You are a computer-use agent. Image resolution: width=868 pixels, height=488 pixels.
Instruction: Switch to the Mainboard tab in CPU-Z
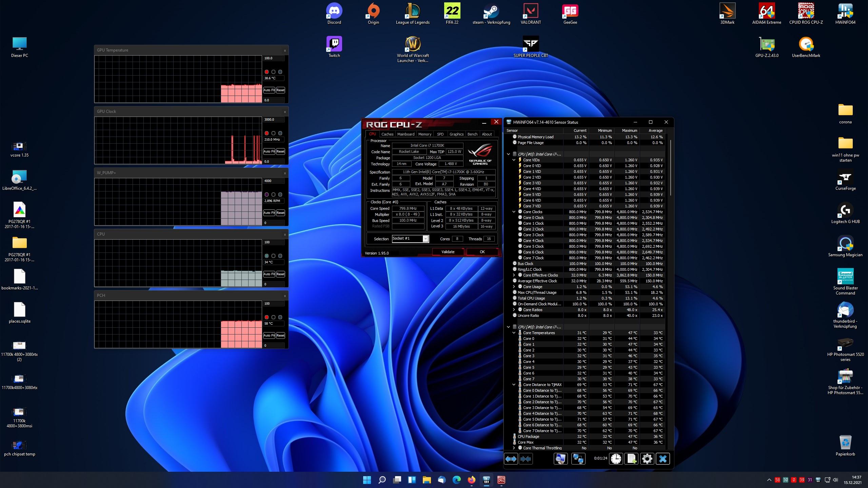406,134
